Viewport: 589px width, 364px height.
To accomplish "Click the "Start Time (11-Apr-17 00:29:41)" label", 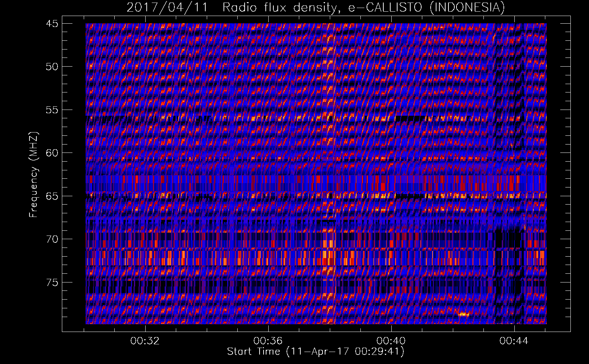I will point(316,352).
